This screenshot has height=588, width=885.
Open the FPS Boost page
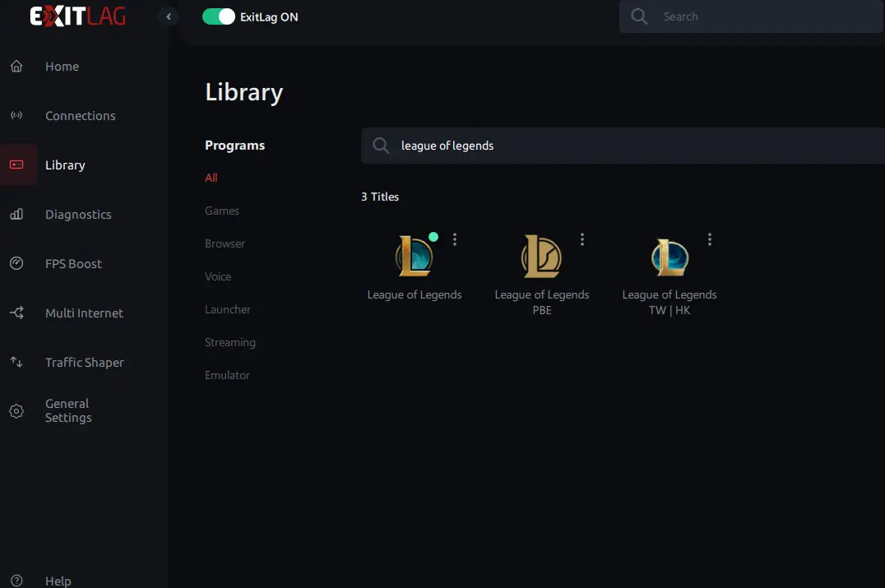click(x=73, y=263)
